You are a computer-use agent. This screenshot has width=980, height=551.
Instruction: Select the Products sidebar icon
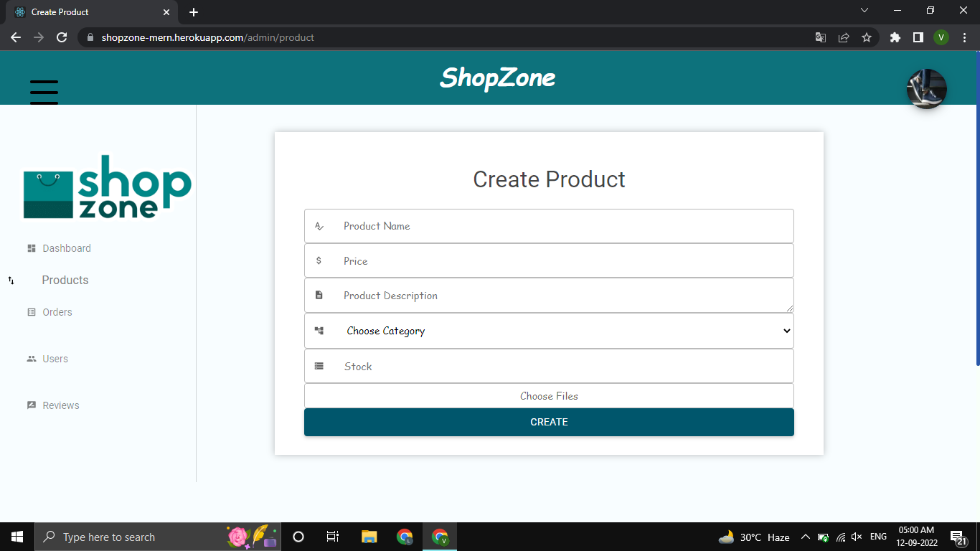tap(11, 281)
